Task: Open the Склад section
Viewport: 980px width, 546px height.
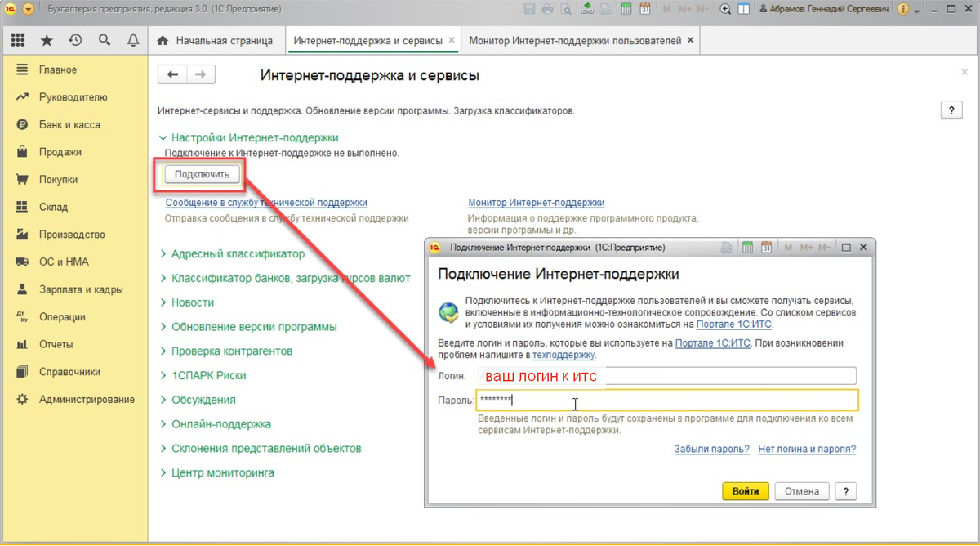Action: pos(75,207)
